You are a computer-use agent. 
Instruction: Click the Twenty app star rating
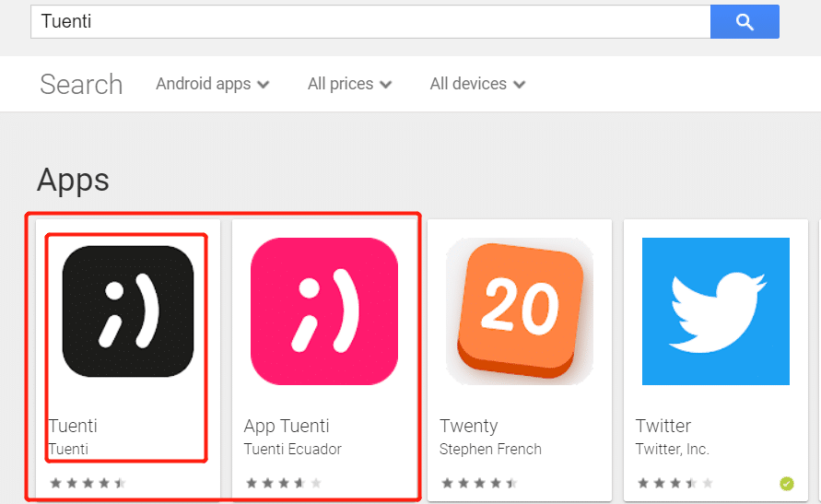(480, 483)
